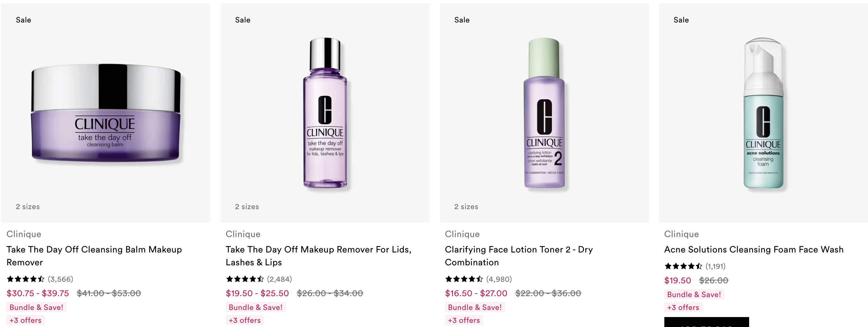Open the Clarifying Lotion 2 bottle image
This screenshot has width=868, height=327.
click(544, 113)
